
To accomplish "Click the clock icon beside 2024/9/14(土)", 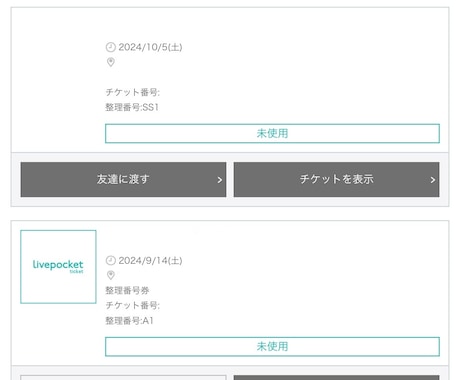I will click(x=111, y=261).
